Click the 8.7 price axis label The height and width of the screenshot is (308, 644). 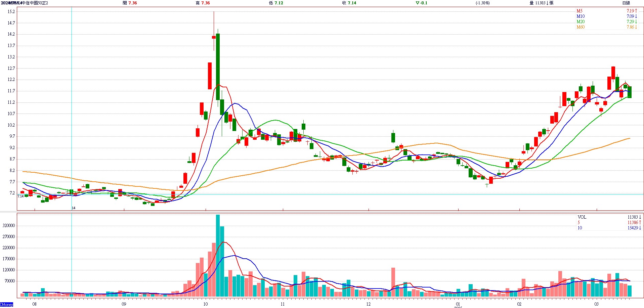click(12, 159)
